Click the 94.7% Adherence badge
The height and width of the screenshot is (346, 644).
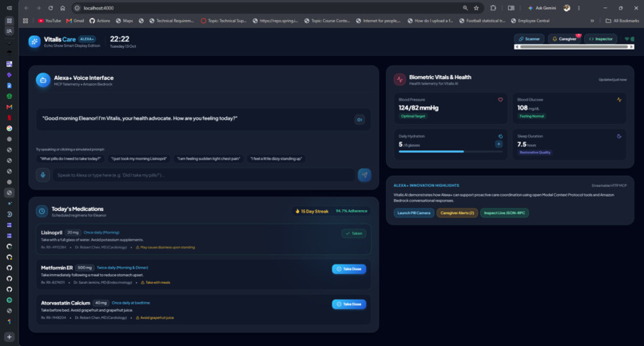352,211
